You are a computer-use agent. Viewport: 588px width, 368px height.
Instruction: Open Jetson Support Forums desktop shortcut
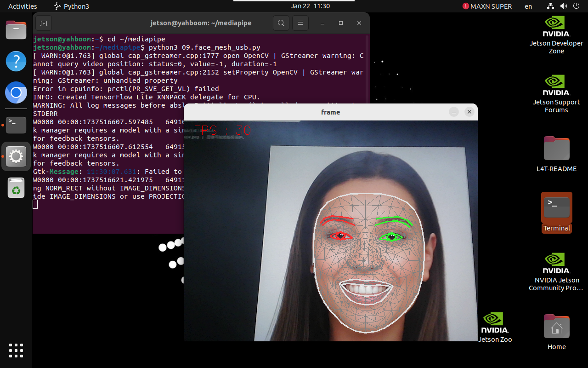[556, 94]
